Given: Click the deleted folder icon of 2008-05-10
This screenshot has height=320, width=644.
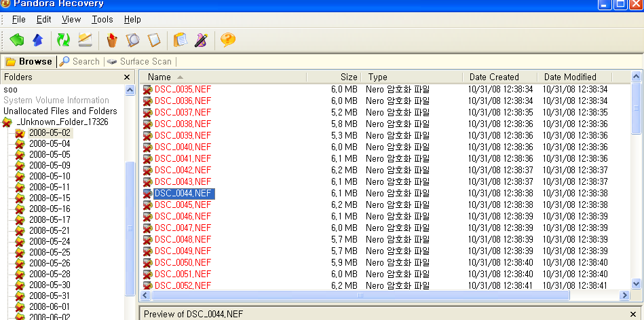Looking at the screenshot, I should tap(20, 177).
